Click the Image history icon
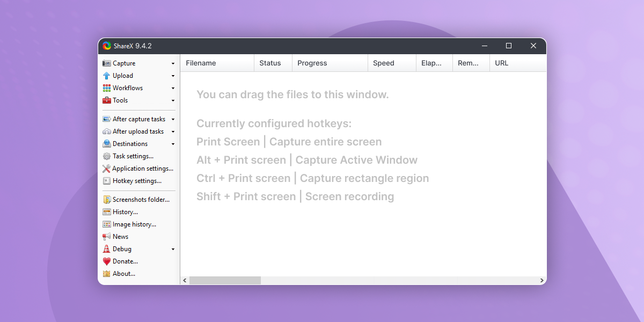The width and height of the screenshot is (644, 322). pyautogui.click(x=107, y=224)
